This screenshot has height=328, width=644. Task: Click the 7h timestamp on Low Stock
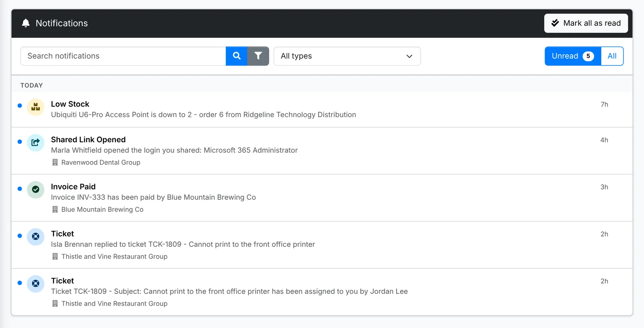pyautogui.click(x=604, y=105)
